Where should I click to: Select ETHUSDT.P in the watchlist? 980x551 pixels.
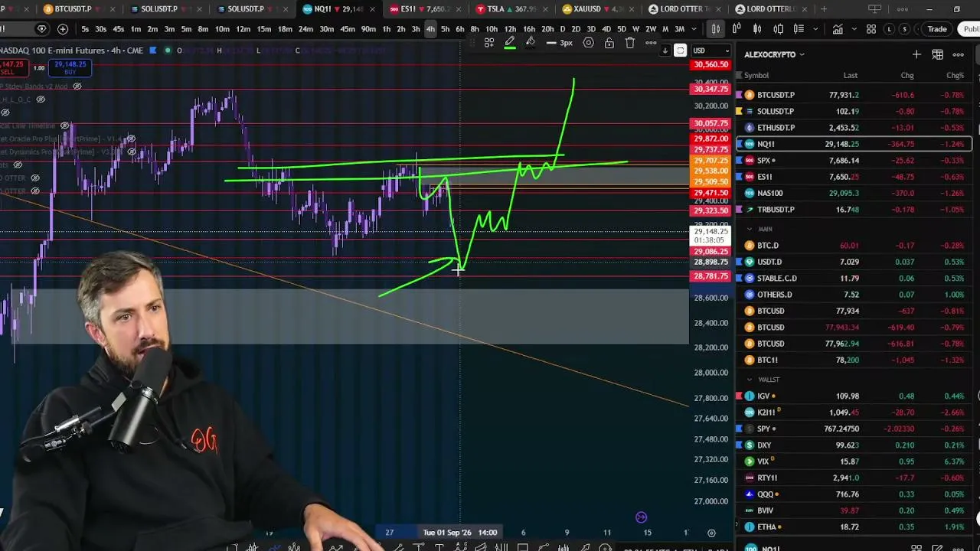pyautogui.click(x=854, y=128)
